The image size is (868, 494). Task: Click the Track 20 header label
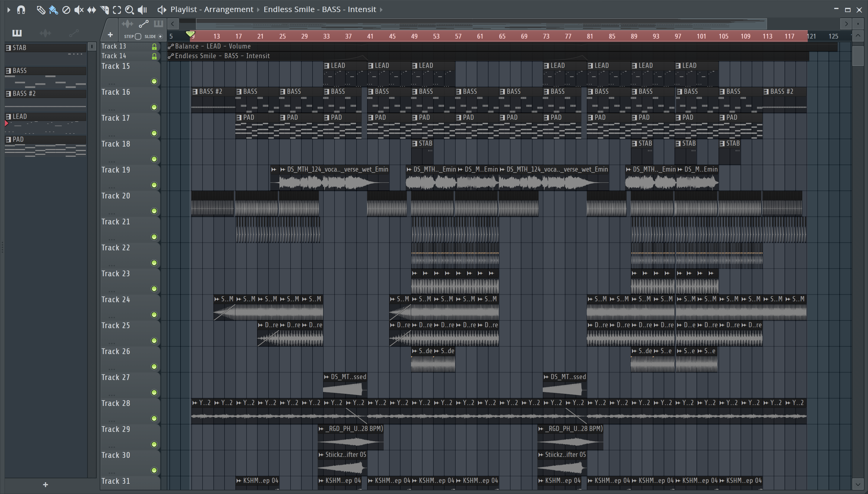click(116, 196)
